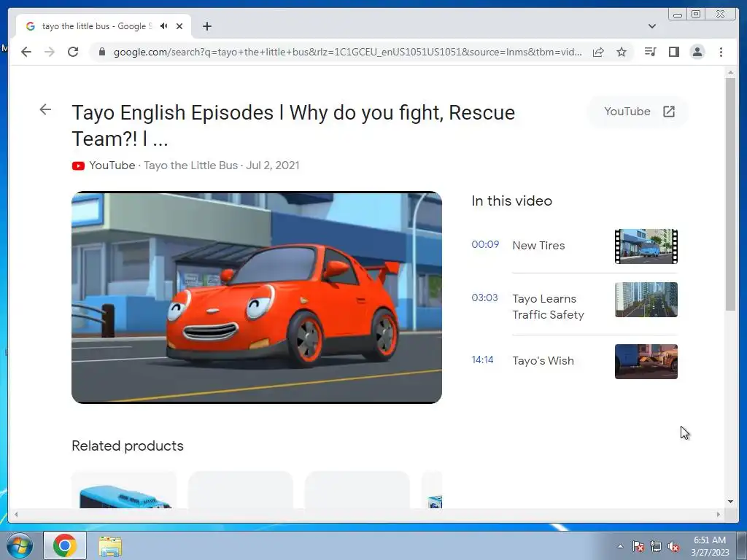Open Traffic Safety chapter thumbnail
The height and width of the screenshot is (560, 747).
(x=646, y=300)
